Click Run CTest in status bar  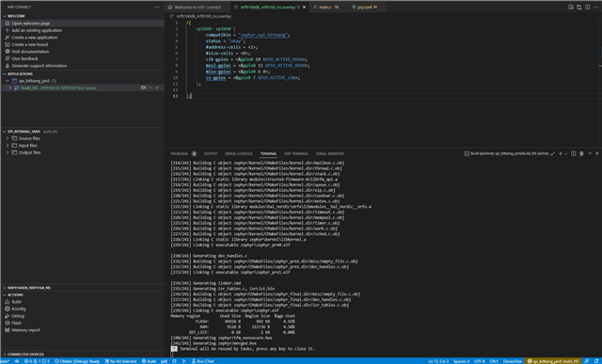(203, 361)
